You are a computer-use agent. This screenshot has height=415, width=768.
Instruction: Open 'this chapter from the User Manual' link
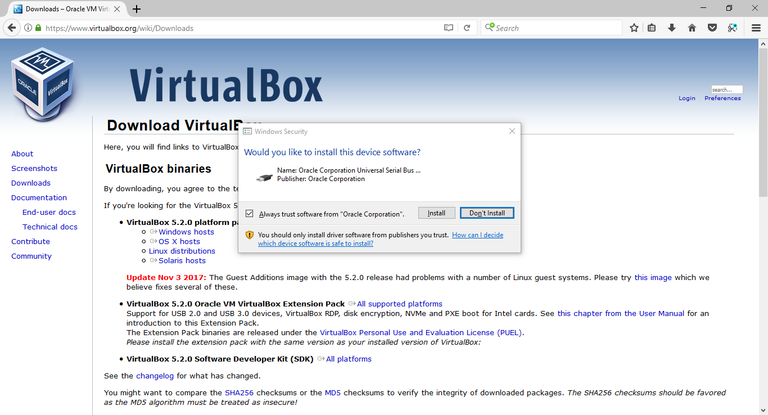click(621, 314)
